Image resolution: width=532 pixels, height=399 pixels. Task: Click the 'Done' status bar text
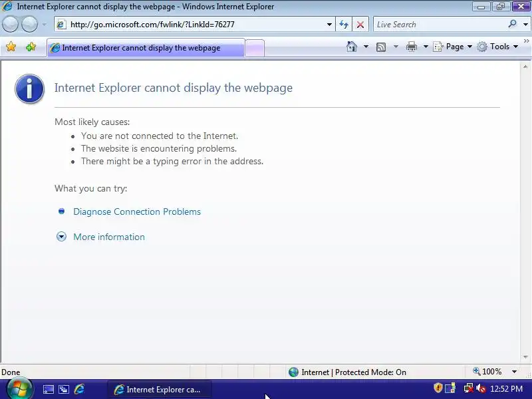11,372
